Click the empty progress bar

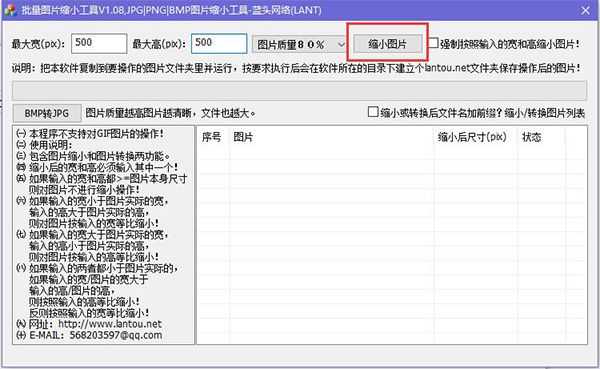coord(299,90)
